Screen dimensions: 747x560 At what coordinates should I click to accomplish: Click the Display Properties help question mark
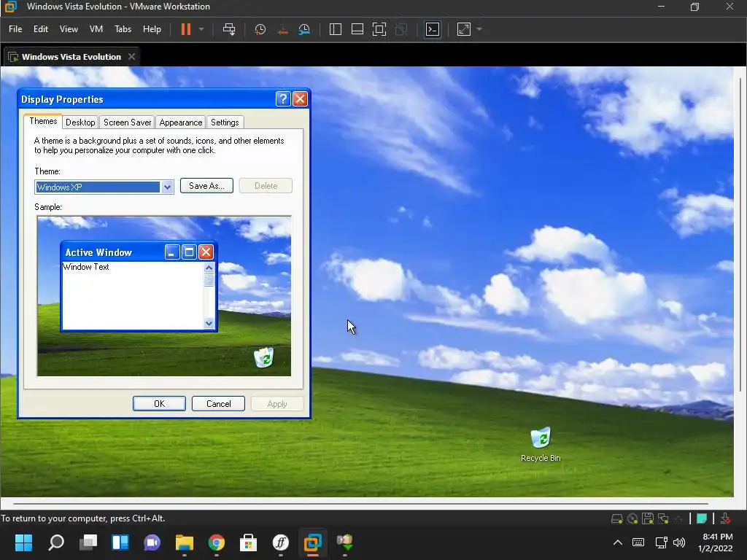tap(283, 99)
